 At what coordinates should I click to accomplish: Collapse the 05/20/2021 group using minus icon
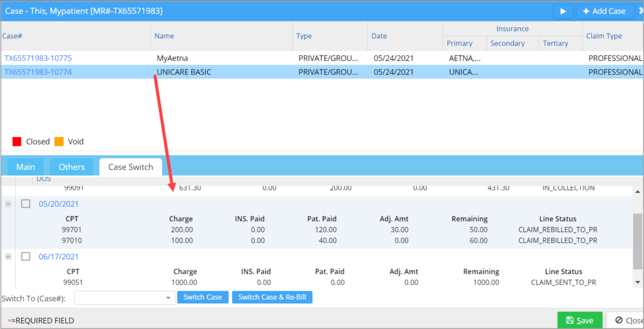pos(8,204)
